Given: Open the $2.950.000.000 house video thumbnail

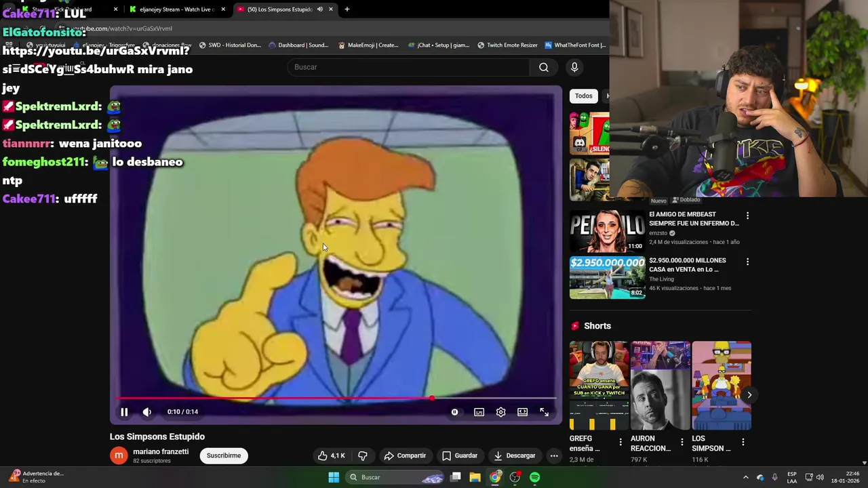Looking at the screenshot, I should (607, 277).
